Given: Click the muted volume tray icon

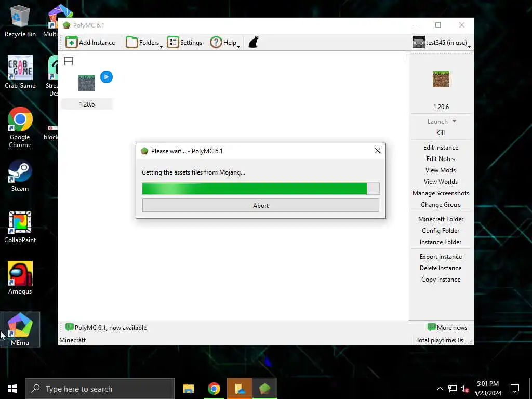Looking at the screenshot, I should click(x=465, y=389).
